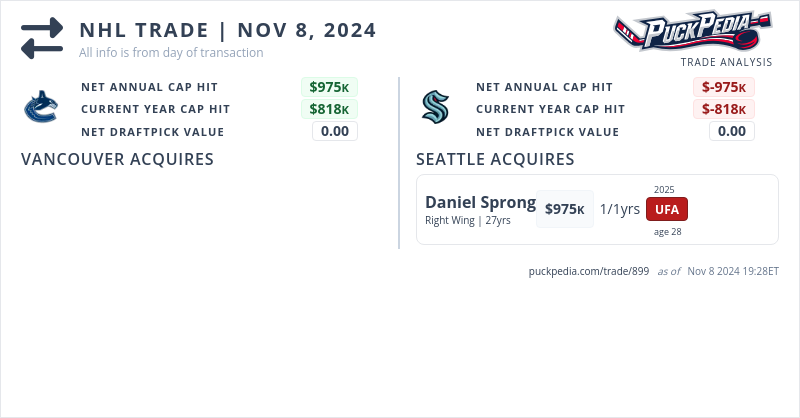Image resolution: width=800 pixels, height=418 pixels.
Task: Click the Vancouver Canucks team logo
Action: point(41,107)
